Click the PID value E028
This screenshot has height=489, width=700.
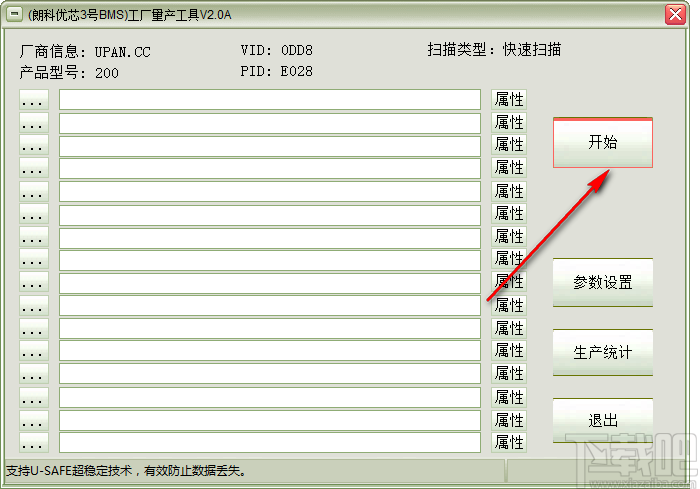click(x=297, y=71)
